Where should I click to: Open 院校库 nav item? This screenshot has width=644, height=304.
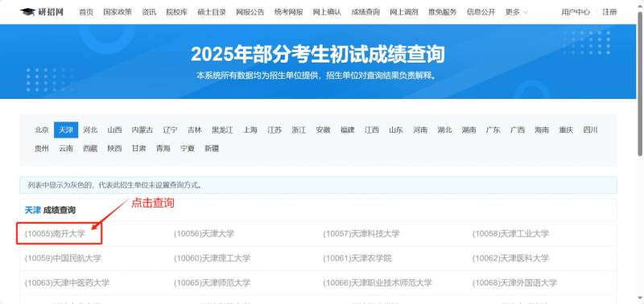click(176, 12)
